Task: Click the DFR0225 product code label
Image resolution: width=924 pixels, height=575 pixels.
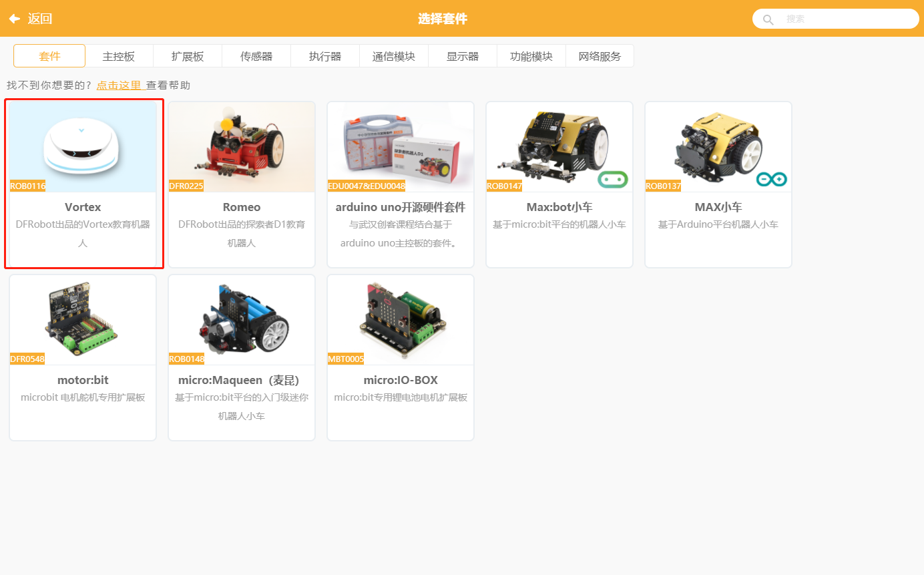Action: click(186, 186)
